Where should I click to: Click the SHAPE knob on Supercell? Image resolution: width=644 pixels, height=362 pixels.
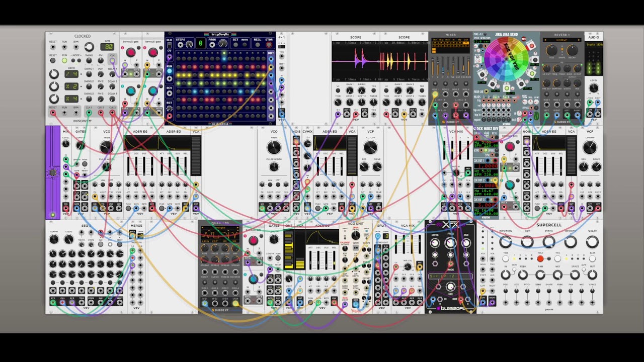592,242
